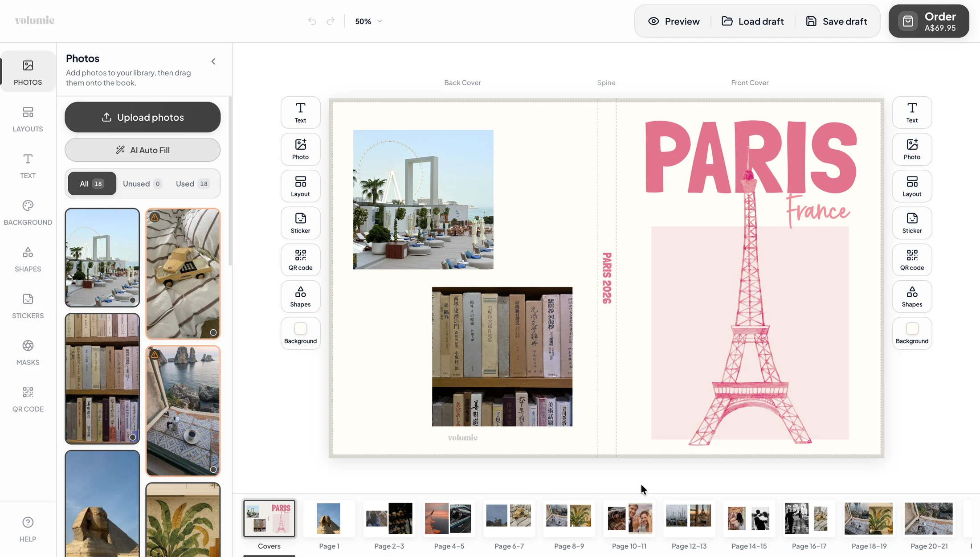Click the undo arrow icon

[312, 21]
